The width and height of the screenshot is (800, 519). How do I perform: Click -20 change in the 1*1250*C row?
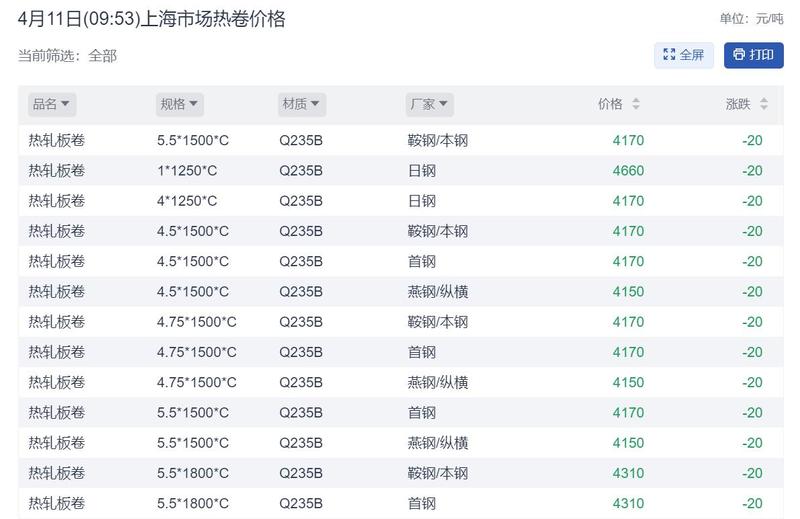point(752,170)
